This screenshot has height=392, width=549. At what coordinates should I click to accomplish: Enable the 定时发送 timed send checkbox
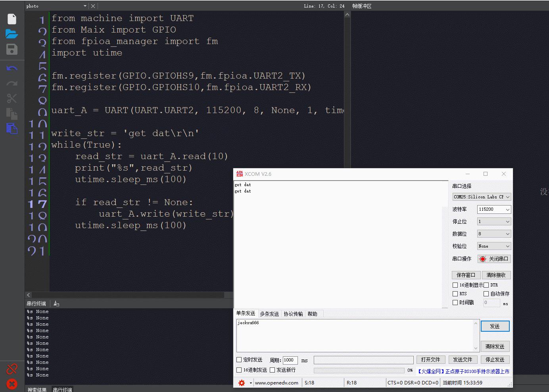click(239, 359)
